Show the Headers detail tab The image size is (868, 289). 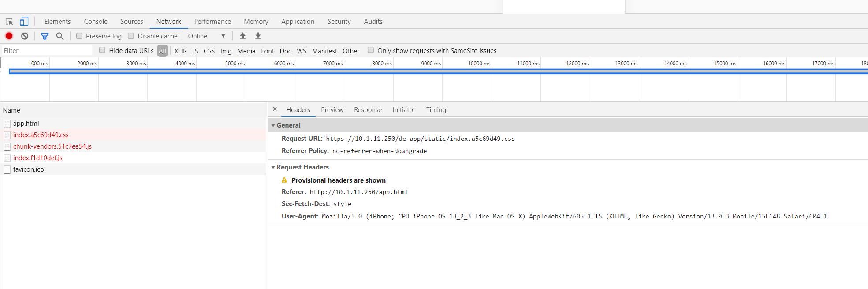(x=298, y=110)
